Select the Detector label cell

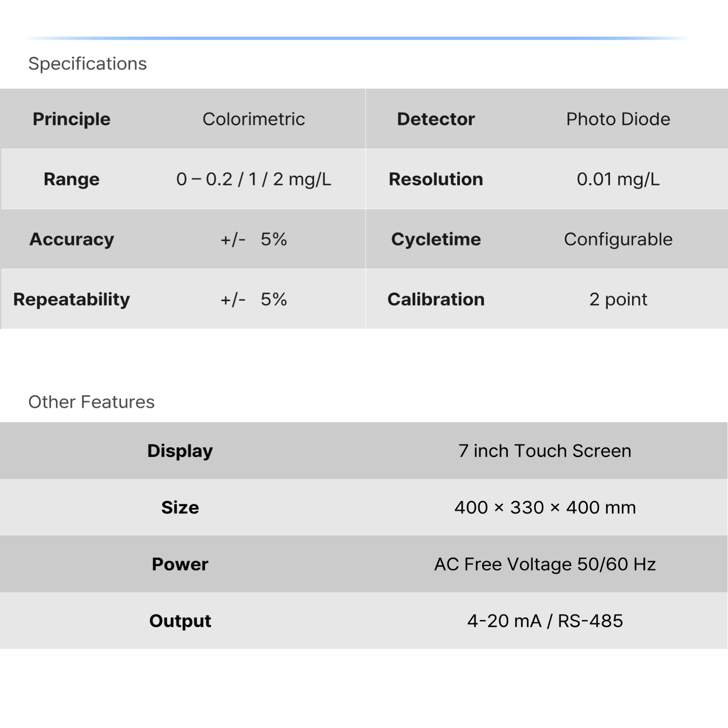tap(436, 119)
